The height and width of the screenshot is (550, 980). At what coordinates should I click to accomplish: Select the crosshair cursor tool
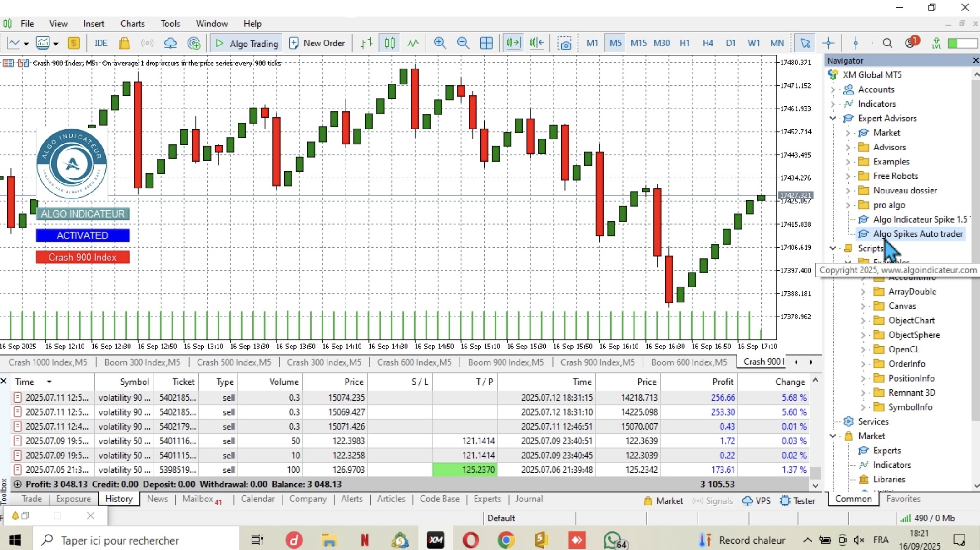pyautogui.click(x=828, y=43)
